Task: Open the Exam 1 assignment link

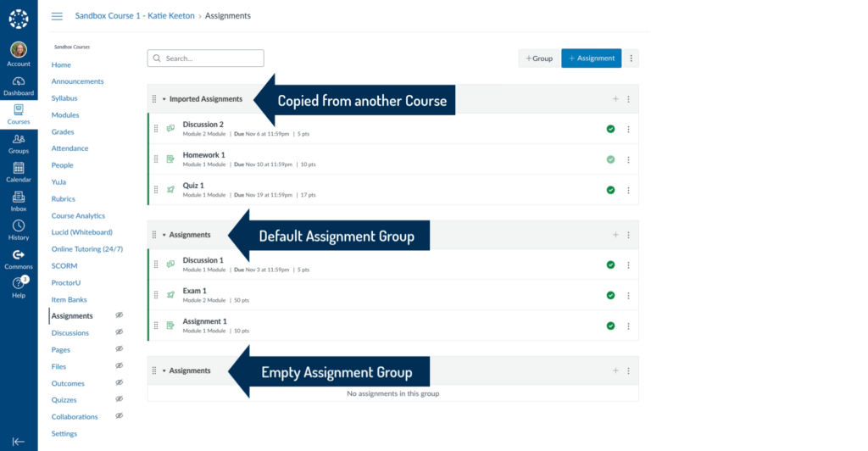Action: click(194, 291)
